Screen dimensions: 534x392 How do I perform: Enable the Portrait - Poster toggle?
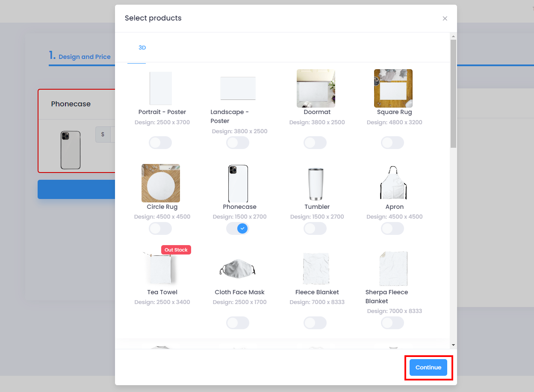click(160, 143)
